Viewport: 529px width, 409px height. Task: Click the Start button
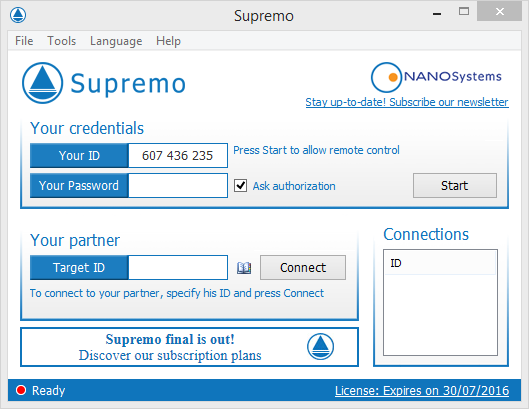pyautogui.click(x=455, y=186)
